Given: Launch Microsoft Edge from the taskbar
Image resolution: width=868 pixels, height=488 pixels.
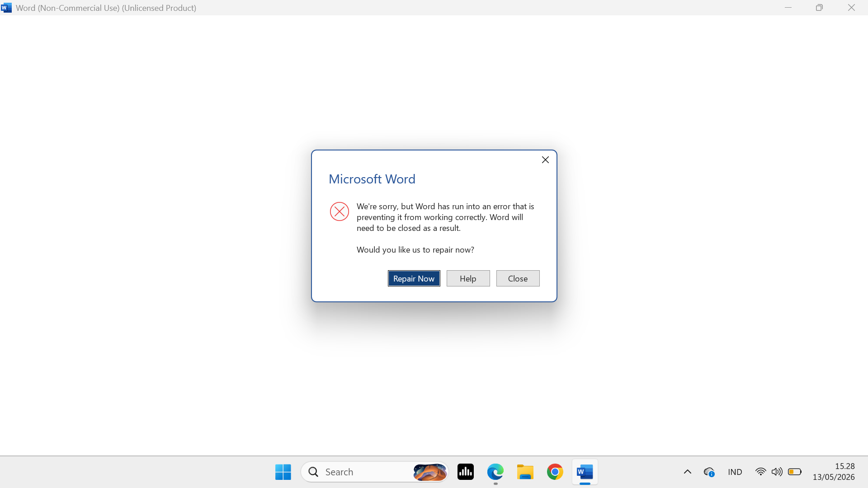Looking at the screenshot, I should [495, 472].
